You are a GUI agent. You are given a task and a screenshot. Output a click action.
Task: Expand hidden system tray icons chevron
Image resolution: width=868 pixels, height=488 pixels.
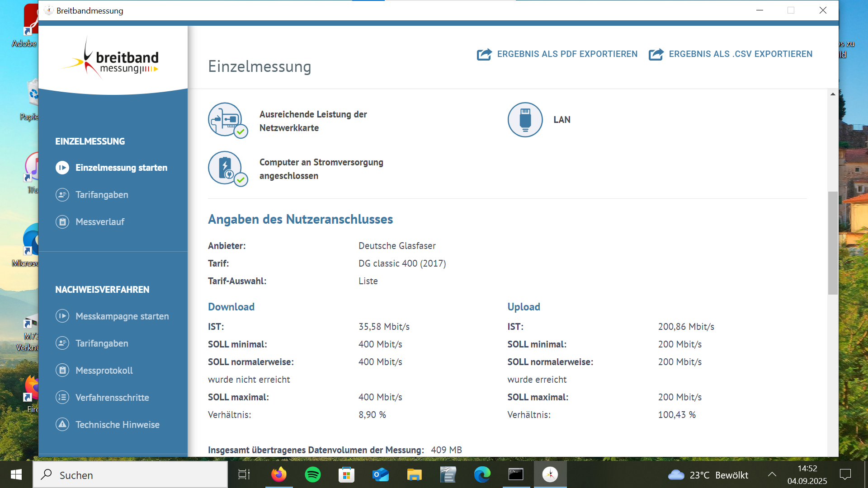772,474
